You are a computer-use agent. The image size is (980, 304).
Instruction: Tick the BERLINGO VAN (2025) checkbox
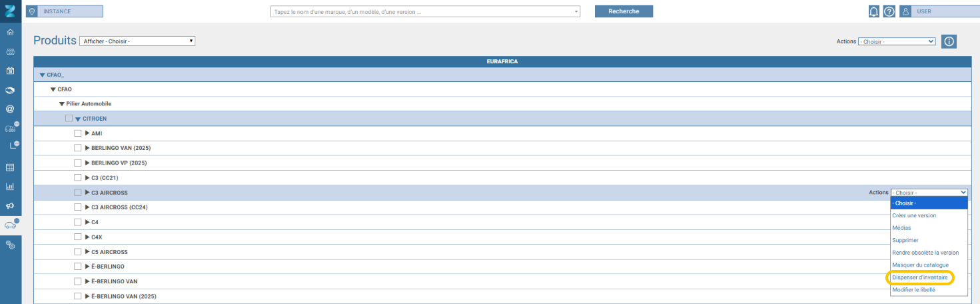(x=78, y=148)
